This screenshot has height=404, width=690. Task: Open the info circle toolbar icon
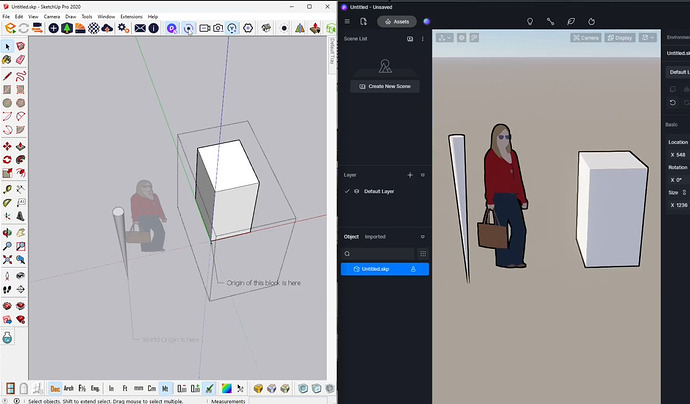pos(154,28)
